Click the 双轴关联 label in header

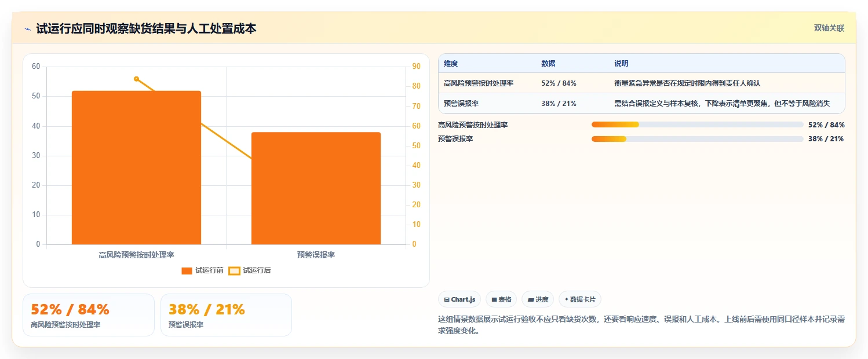click(x=829, y=28)
